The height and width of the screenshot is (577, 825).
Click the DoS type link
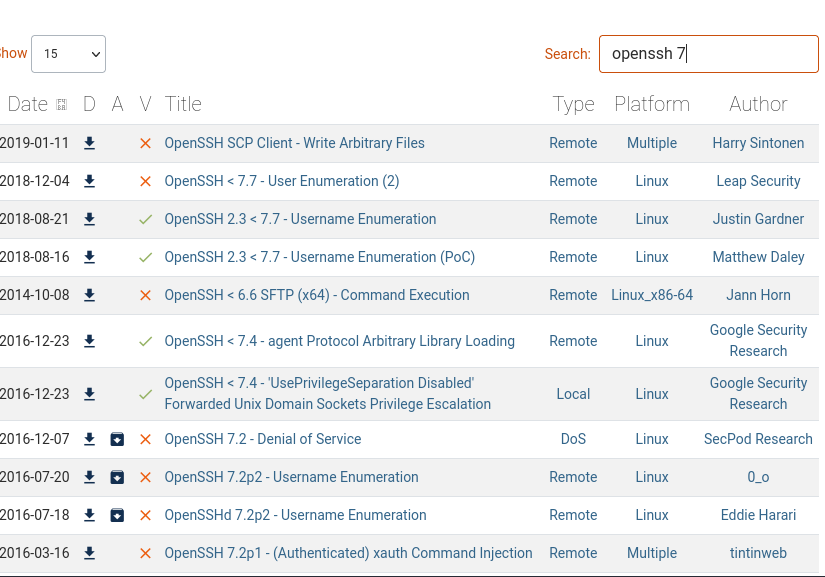(573, 439)
